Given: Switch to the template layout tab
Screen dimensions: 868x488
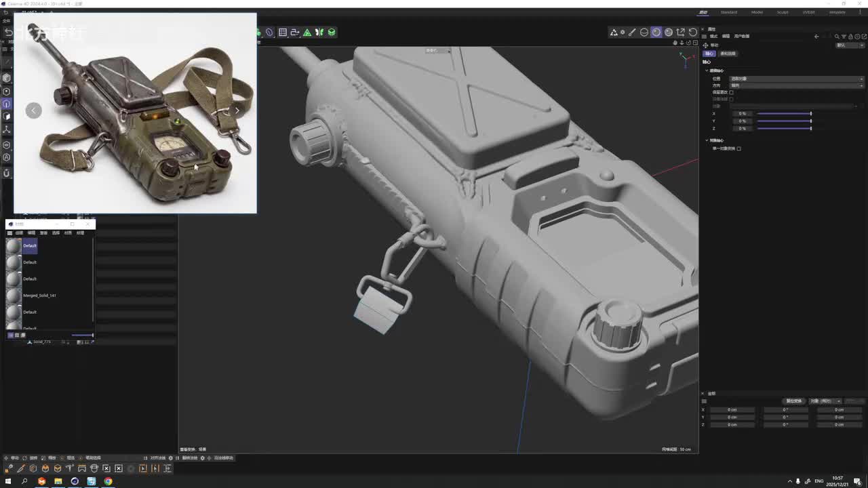Looking at the screenshot, I should [837, 12].
